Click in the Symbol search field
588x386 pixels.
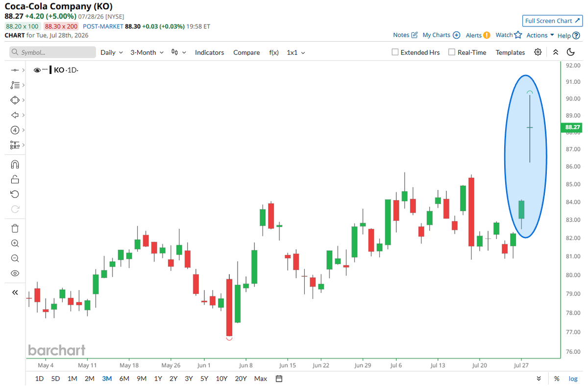(x=53, y=52)
